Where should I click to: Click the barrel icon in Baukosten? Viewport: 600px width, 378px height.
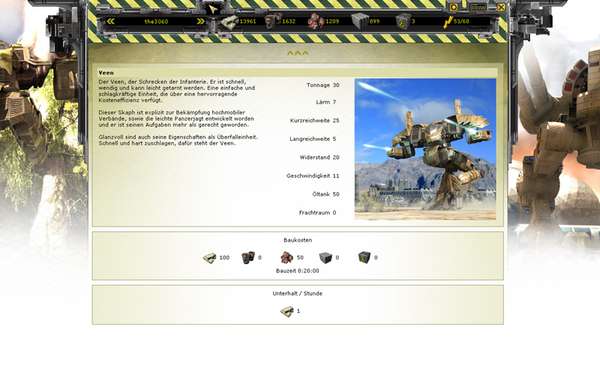[248, 257]
